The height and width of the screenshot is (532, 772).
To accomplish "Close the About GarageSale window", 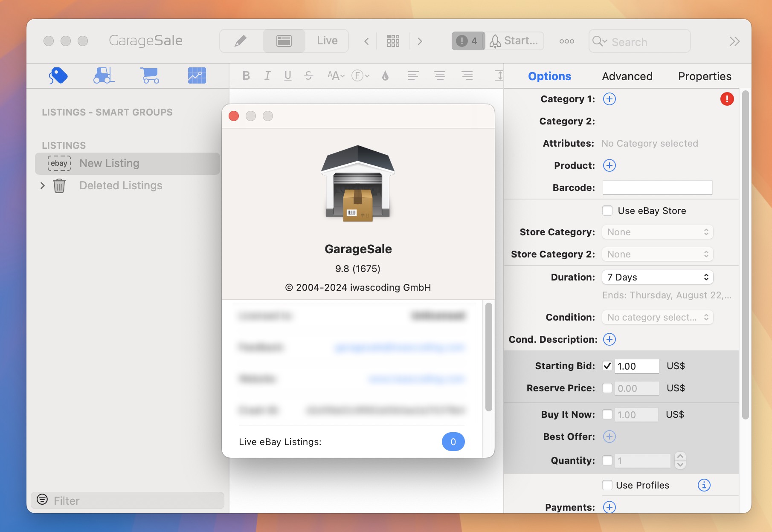I will [x=234, y=116].
